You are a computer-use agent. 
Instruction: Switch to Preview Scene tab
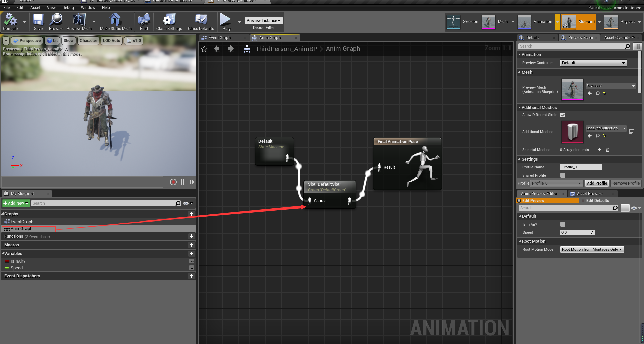point(580,38)
